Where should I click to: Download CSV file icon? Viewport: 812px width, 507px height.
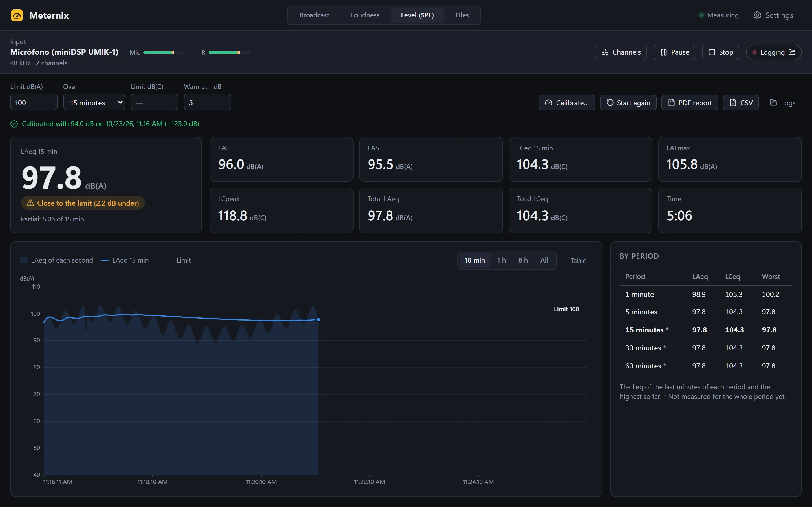pyautogui.click(x=733, y=103)
